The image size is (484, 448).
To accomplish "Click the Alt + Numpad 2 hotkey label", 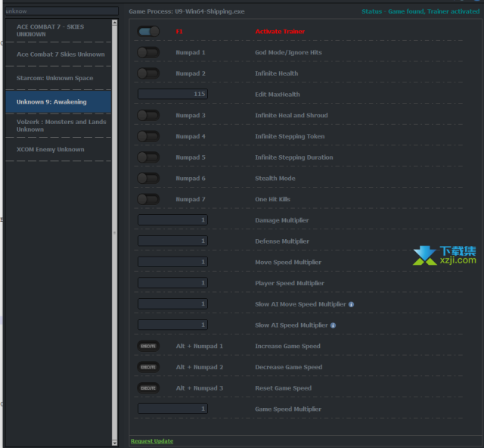I will pos(200,367).
